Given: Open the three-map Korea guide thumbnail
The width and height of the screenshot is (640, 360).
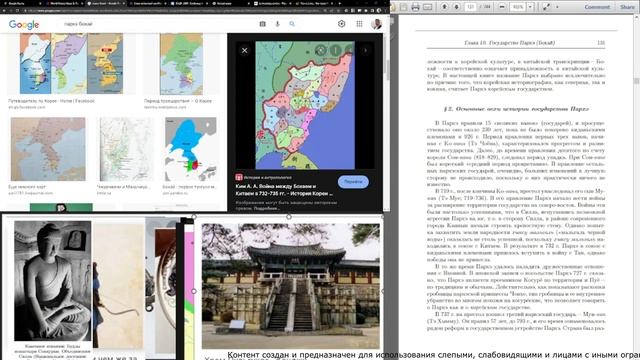Looking at the screenshot, I should [x=71, y=64].
